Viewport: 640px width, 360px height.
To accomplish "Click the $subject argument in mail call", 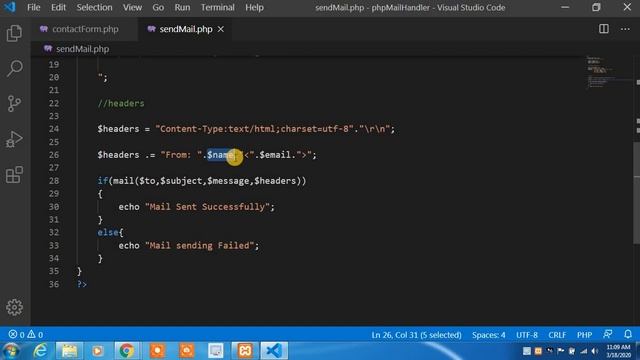I will click(181, 181).
